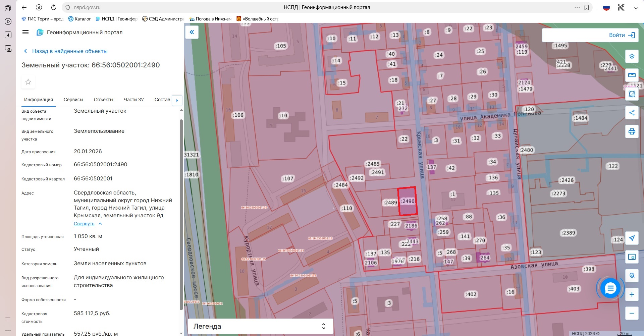Viewport: 644px width, 336px height.
Task: Zoom out of the map
Action: pos(632,313)
